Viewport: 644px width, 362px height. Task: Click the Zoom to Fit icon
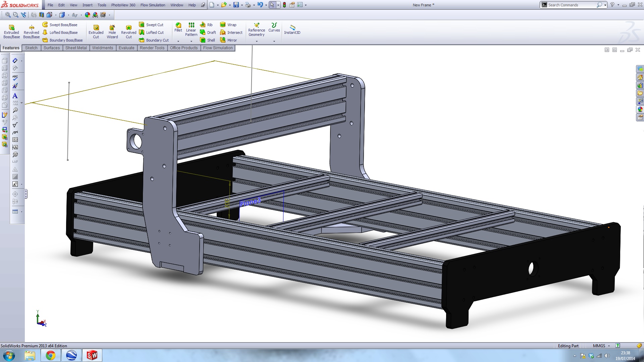8,15
